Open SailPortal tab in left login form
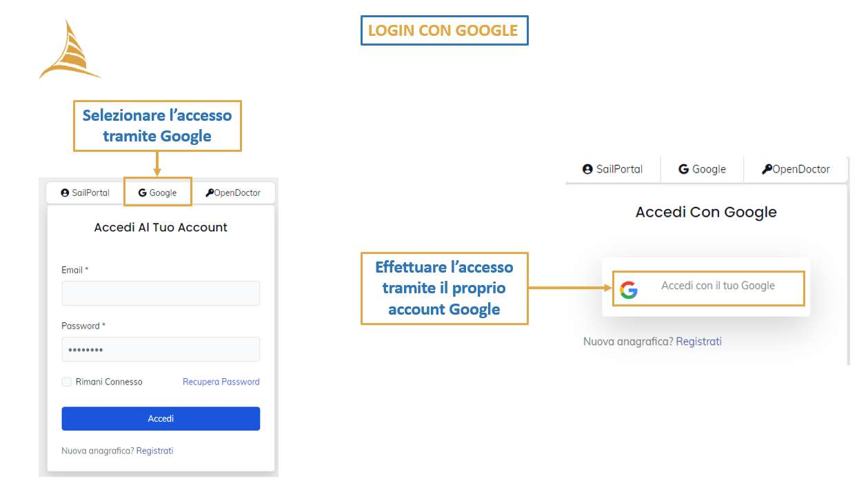 [x=85, y=193]
